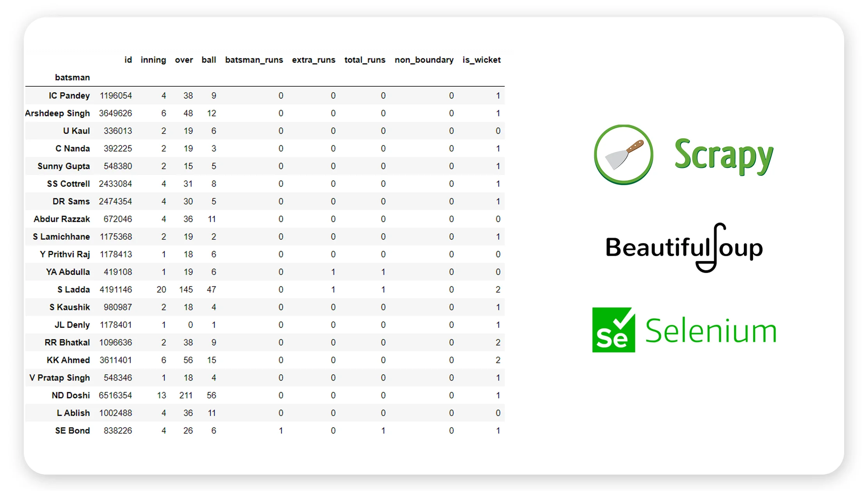Click the 'RR Bhatkal' row label

pos(67,343)
